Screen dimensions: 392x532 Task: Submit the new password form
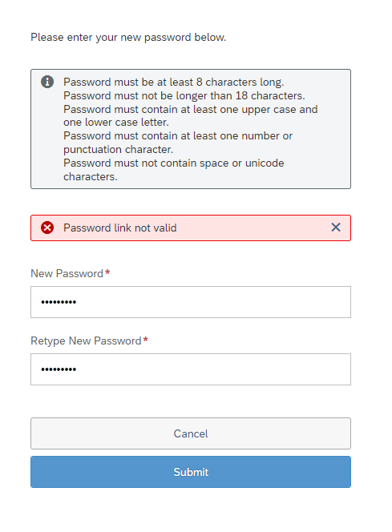coord(191,472)
